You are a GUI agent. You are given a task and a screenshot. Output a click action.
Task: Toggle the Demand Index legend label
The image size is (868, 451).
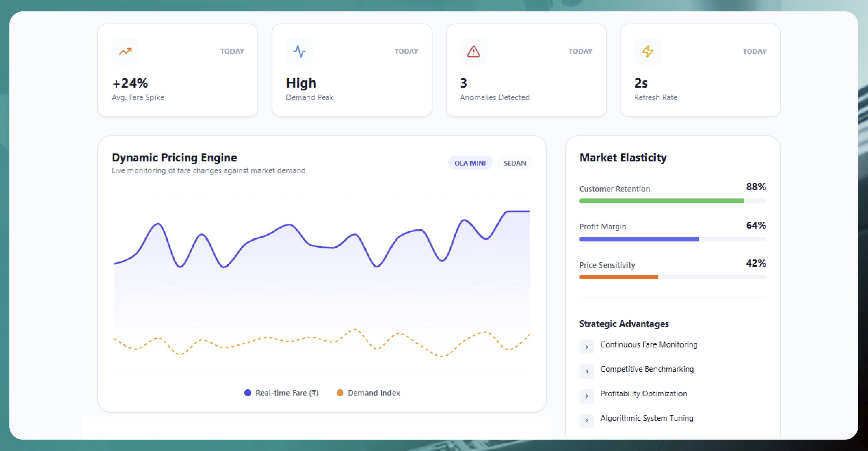tap(374, 393)
